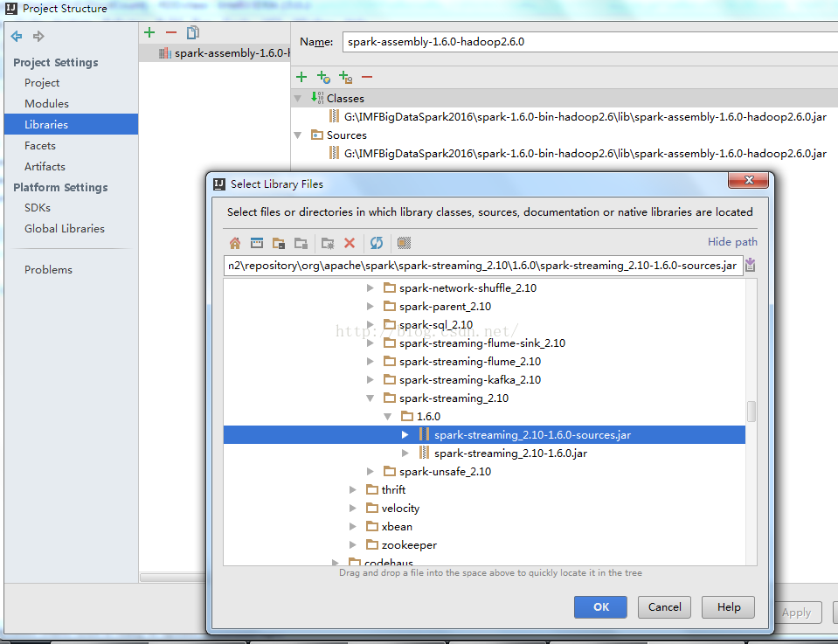Click the back navigation arrow
Image resolution: width=838 pixels, height=644 pixels.
[17, 37]
